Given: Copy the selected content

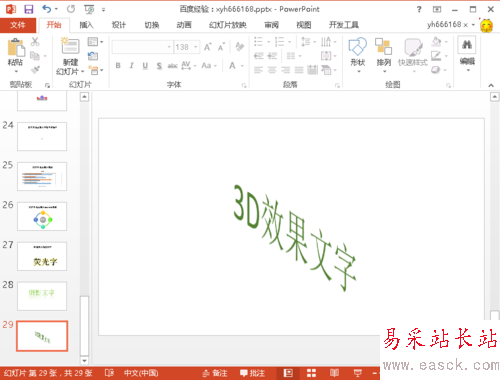Looking at the screenshot, I should coord(35,56).
